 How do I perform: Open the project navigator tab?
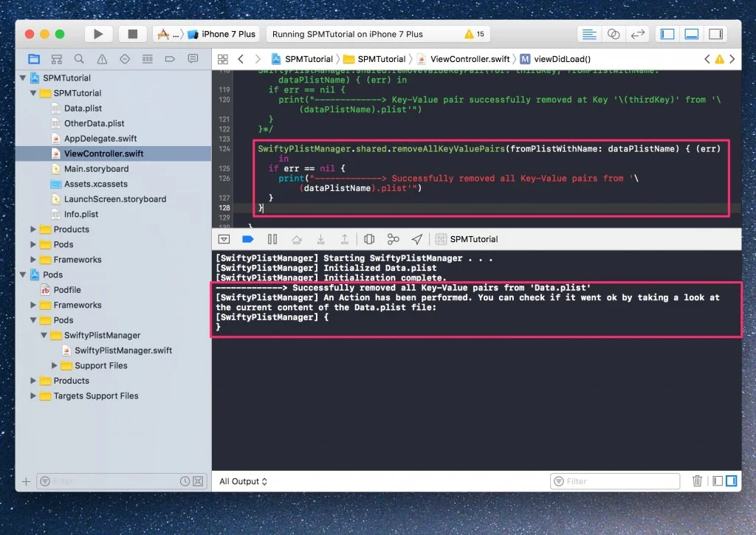(34, 59)
